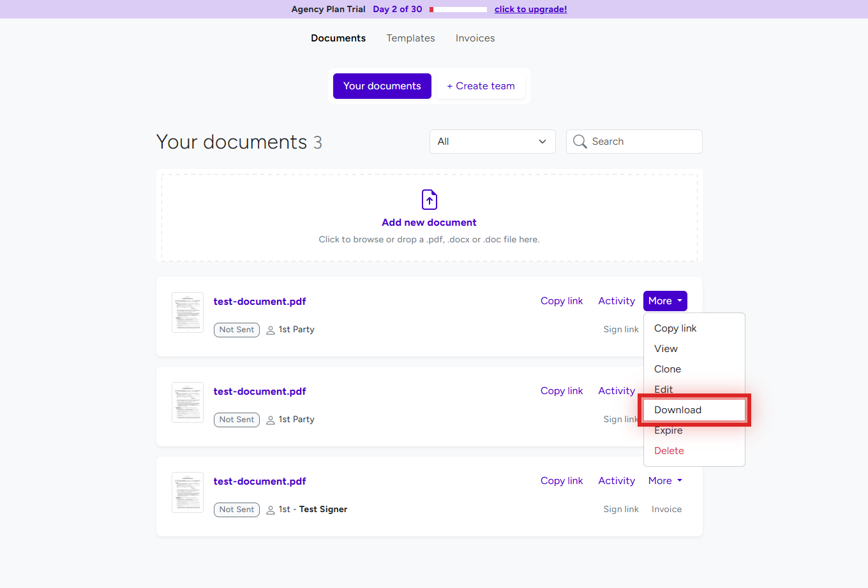Screen dimensions: 868x588
Task: Choose Clone in the open menu
Action: [667, 369]
